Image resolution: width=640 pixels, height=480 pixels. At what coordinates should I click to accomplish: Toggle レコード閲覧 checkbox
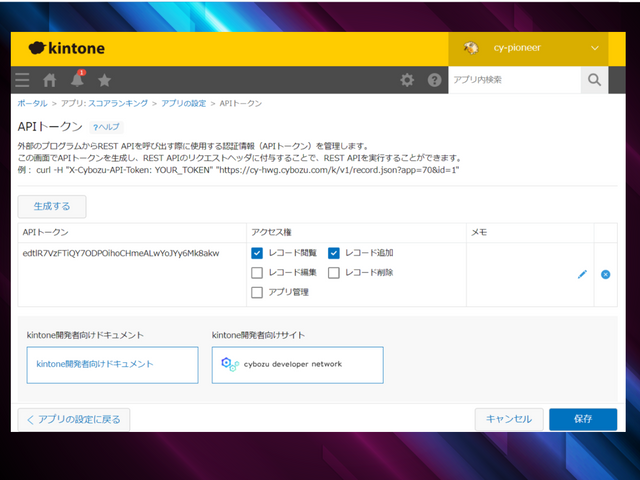pos(257,253)
